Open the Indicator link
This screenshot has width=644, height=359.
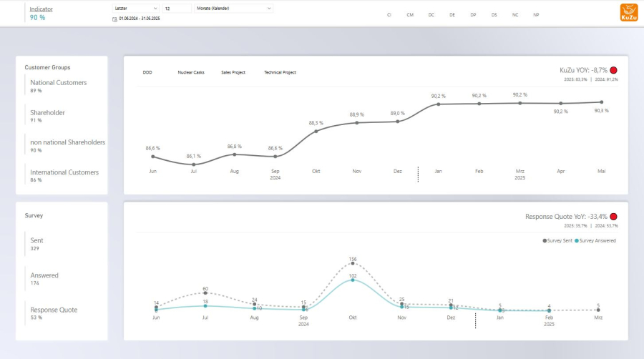coord(41,9)
